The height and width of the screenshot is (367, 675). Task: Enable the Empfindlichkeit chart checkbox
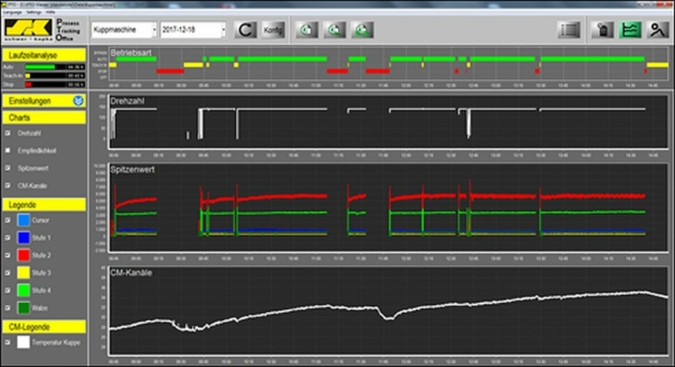[x=8, y=151]
